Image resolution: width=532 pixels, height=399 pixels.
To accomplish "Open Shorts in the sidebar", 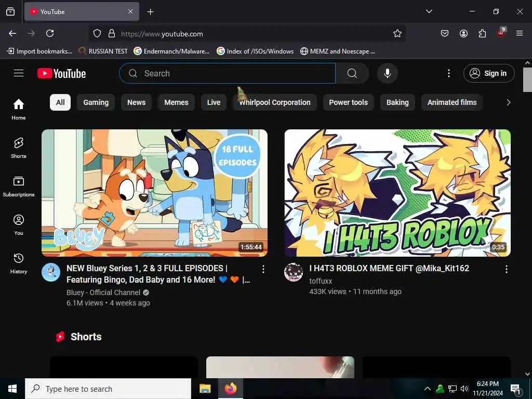I will point(19,148).
